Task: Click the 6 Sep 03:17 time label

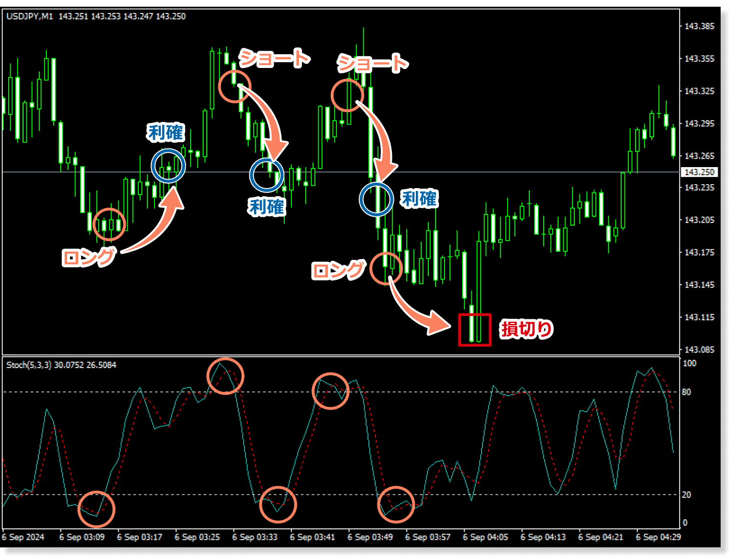Action: (x=140, y=538)
